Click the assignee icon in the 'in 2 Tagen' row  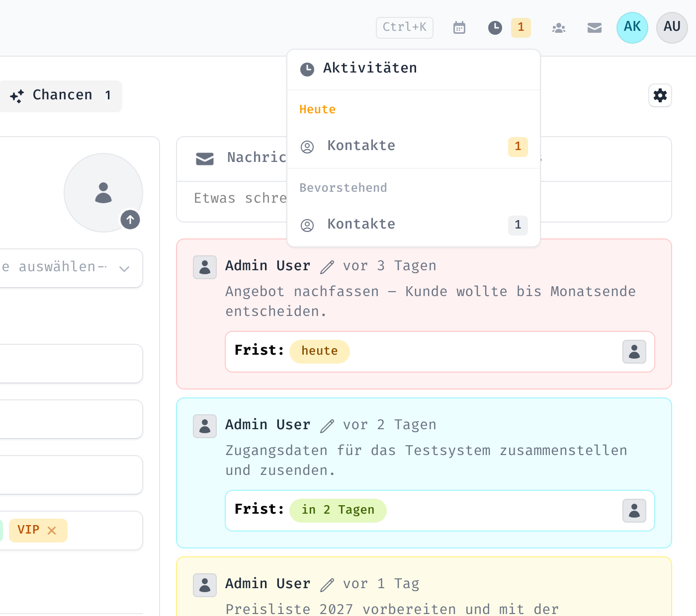pyautogui.click(x=634, y=511)
